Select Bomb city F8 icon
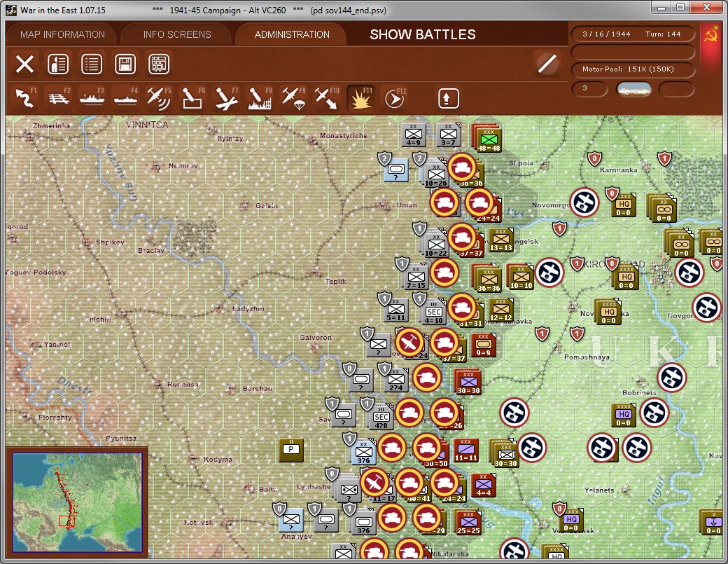The height and width of the screenshot is (564, 728). (259, 98)
